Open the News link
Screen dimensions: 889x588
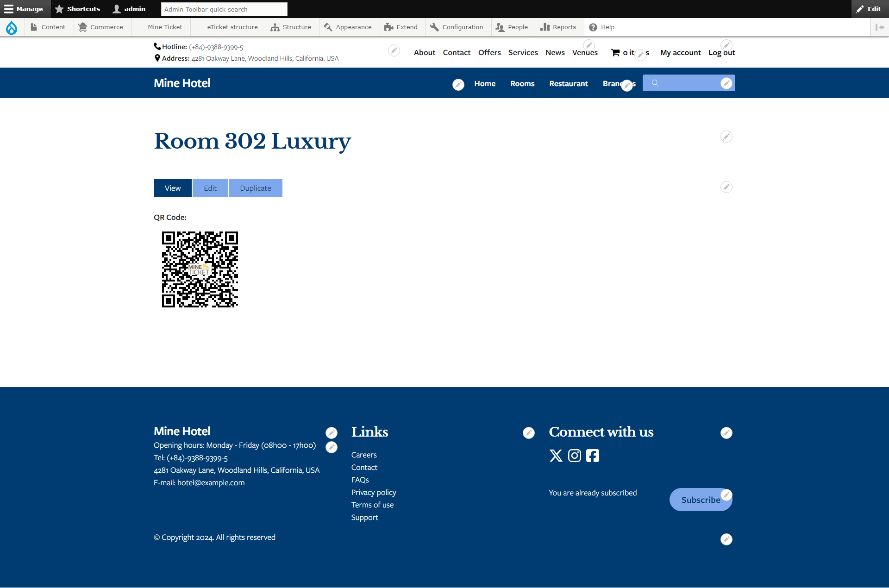pyautogui.click(x=555, y=53)
